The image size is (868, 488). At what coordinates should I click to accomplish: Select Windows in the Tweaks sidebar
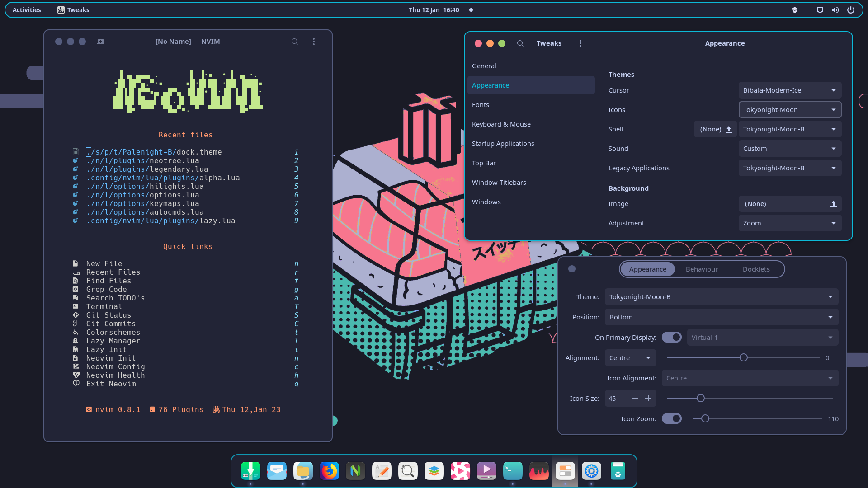531,202
